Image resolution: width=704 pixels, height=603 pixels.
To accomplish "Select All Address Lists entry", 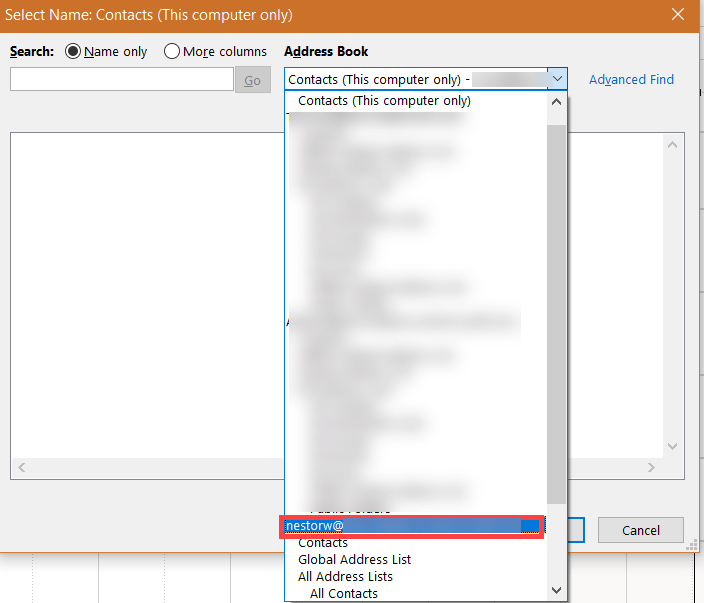I will point(345,577).
